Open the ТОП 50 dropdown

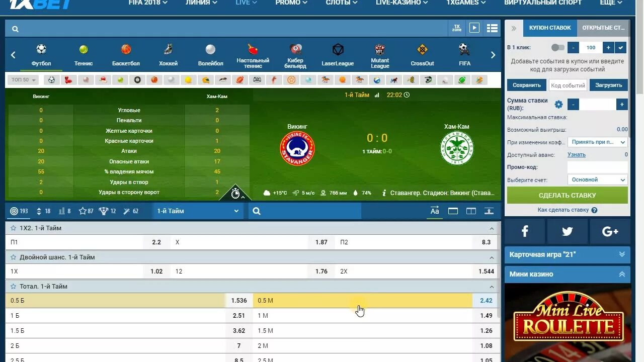pyautogui.click(x=24, y=80)
